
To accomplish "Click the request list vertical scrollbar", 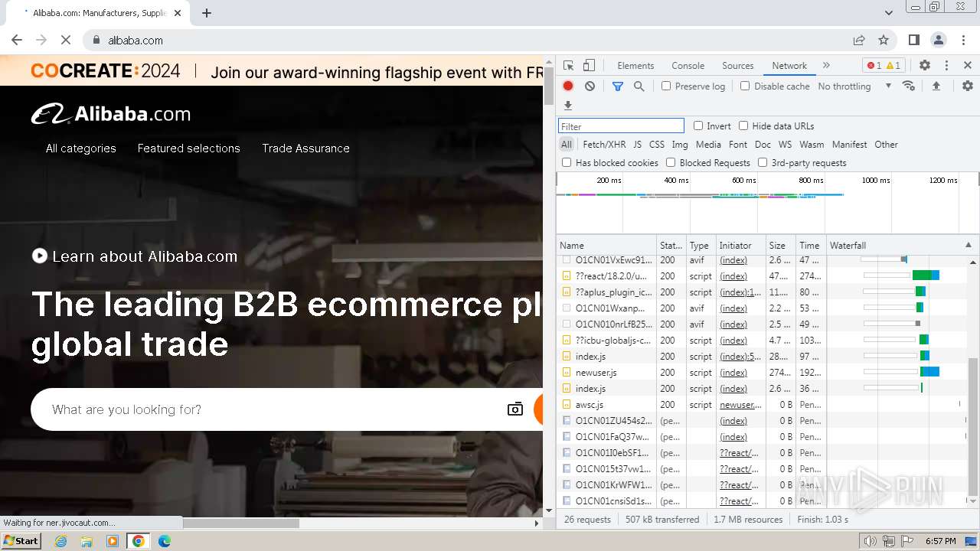I will pyautogui.click(x=973, y=425).
